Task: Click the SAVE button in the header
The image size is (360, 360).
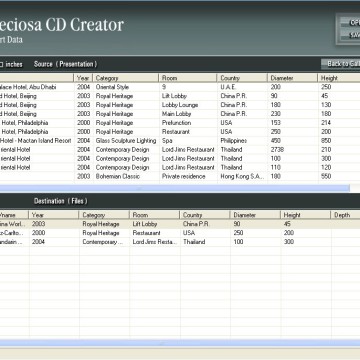Action: tap(351, 35)
